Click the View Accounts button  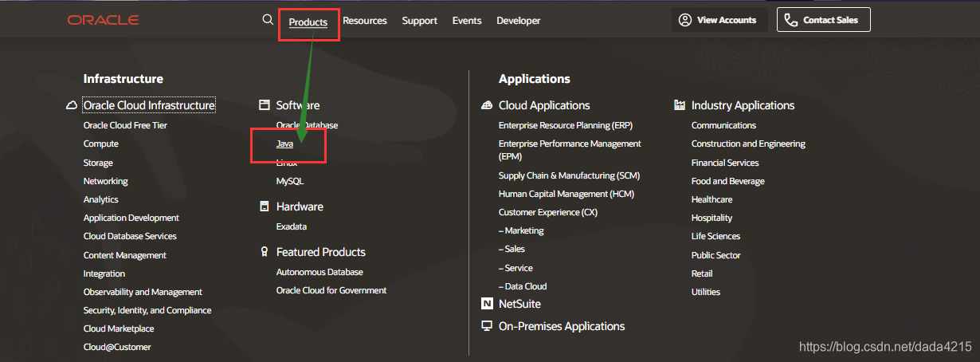[x=719, y=20]
